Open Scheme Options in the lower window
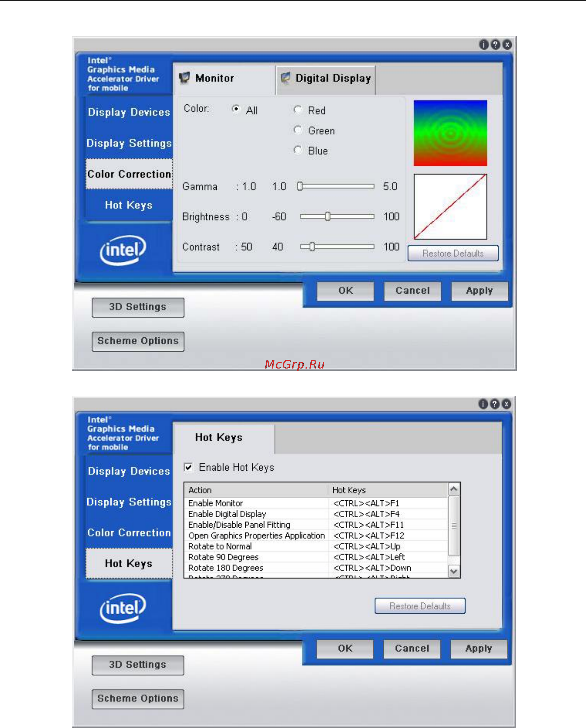The height and width of the screenshot is (728, 586). coord(138,699)
